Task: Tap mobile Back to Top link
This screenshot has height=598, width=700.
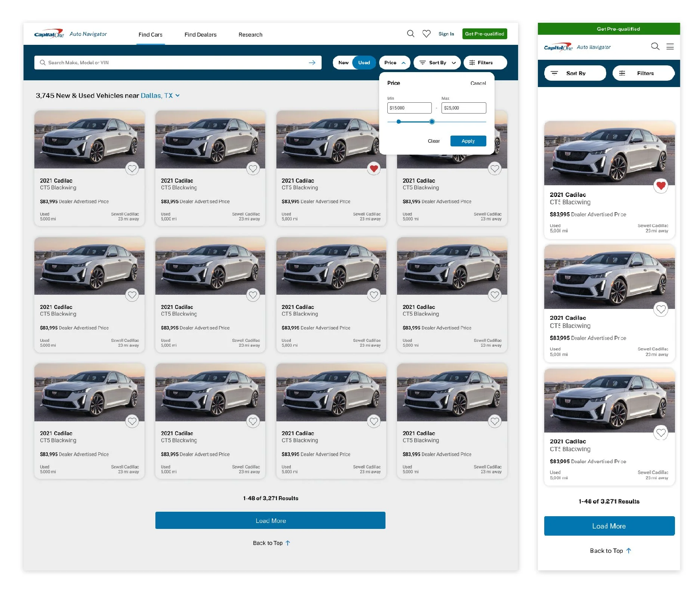Action: (611, 551)
